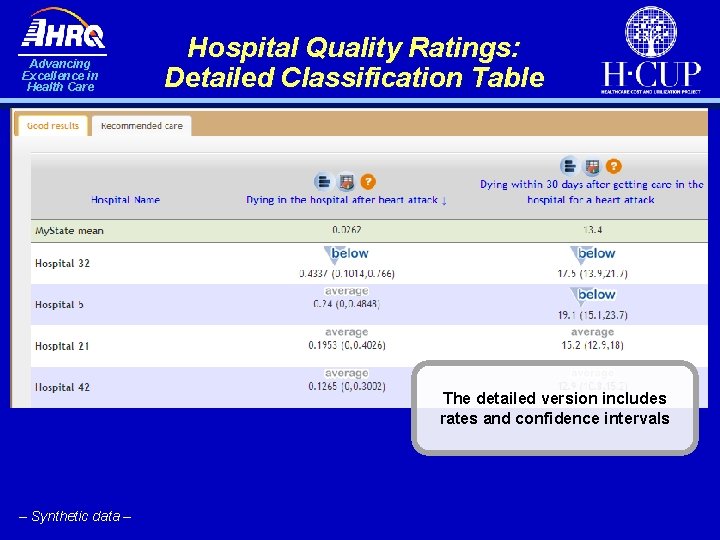Sort by Dying in the hospital after heart attack
The image size is (720, 540).
(x=342, y=200)
